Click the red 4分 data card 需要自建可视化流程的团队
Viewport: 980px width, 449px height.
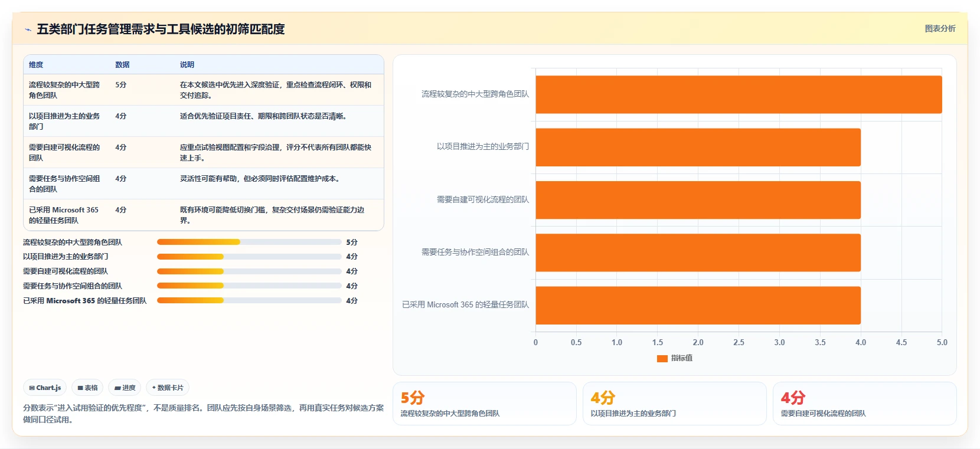(x=865, y=404)
